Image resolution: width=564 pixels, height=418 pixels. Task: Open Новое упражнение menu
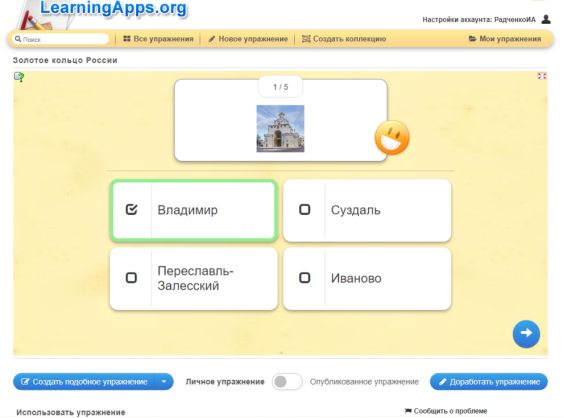pyautogui.click(x=248, y=39)
